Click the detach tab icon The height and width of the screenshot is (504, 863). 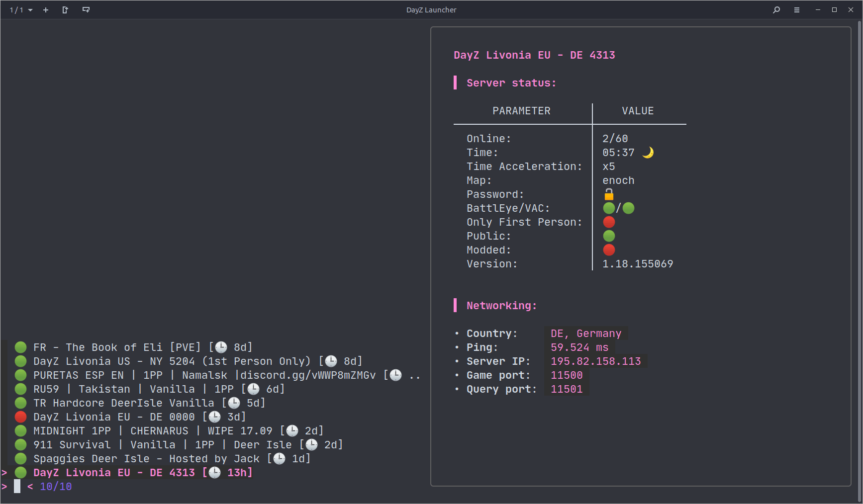tap(65, 10)
